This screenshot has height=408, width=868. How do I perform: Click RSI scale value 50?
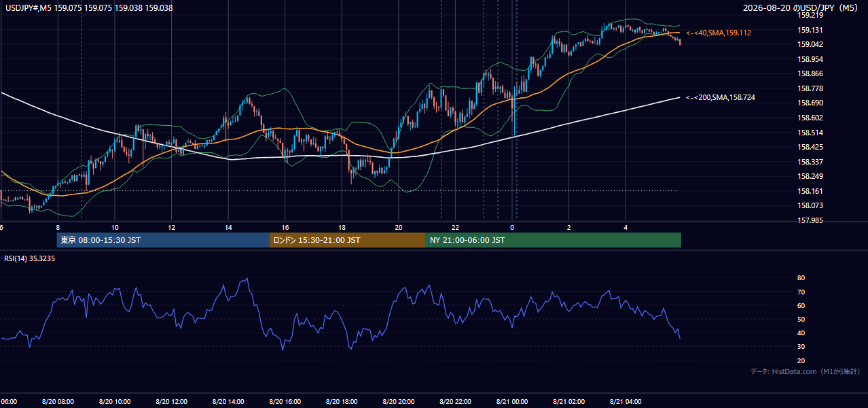[x=801, y=319]
